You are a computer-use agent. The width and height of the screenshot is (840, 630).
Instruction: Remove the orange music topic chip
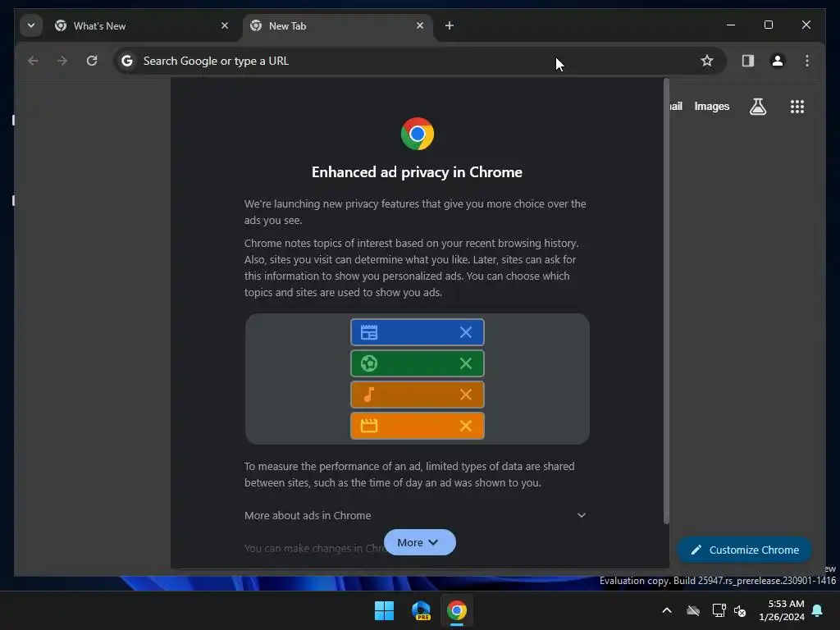[x=466, y=395]
